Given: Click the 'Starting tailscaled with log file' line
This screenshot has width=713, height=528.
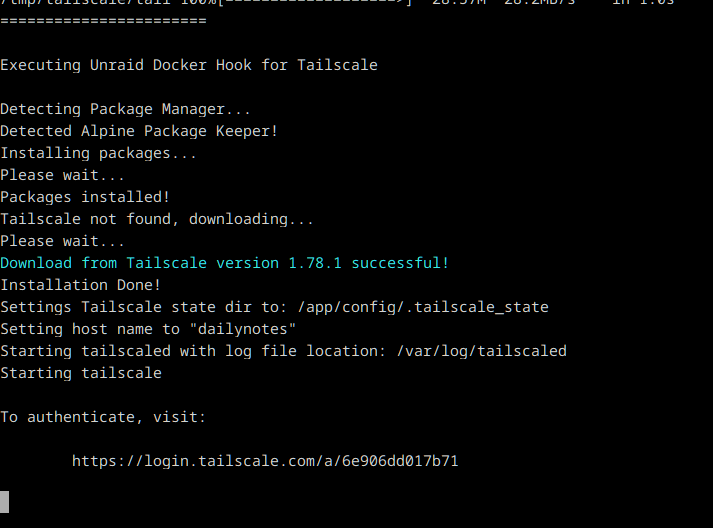Looking at the screenshot, I should (x=283, y=351).
